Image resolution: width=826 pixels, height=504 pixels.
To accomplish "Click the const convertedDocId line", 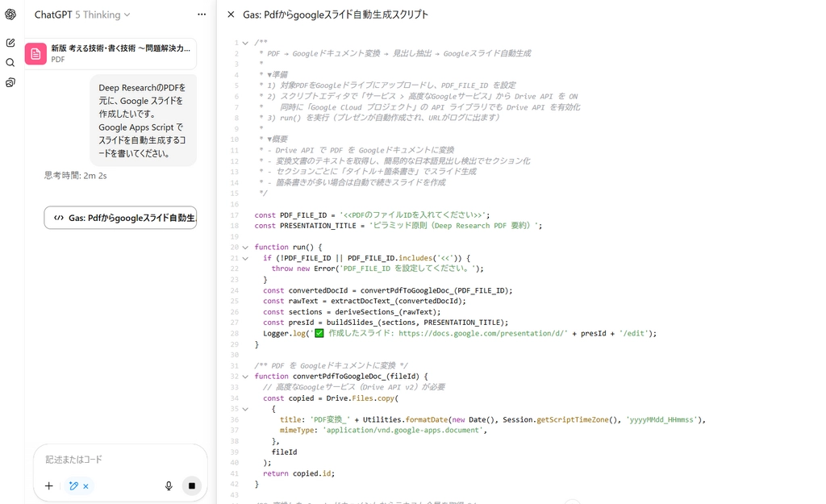I will [388, 290].
